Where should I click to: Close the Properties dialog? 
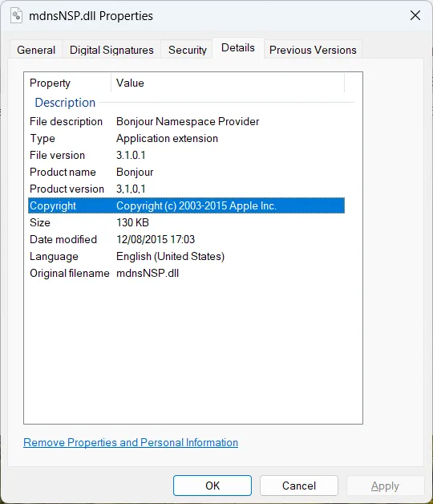tap(415, 15)
